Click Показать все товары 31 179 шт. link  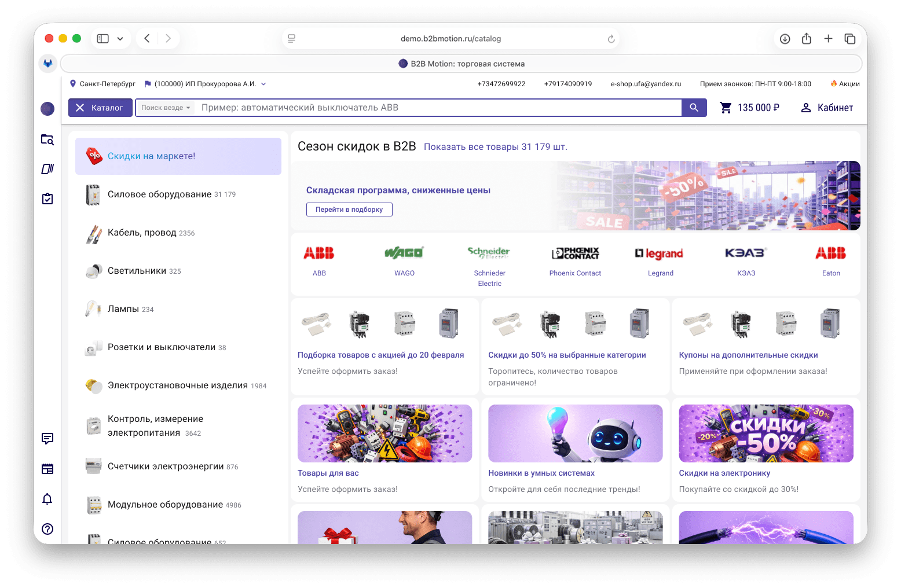tap(496, 147)
